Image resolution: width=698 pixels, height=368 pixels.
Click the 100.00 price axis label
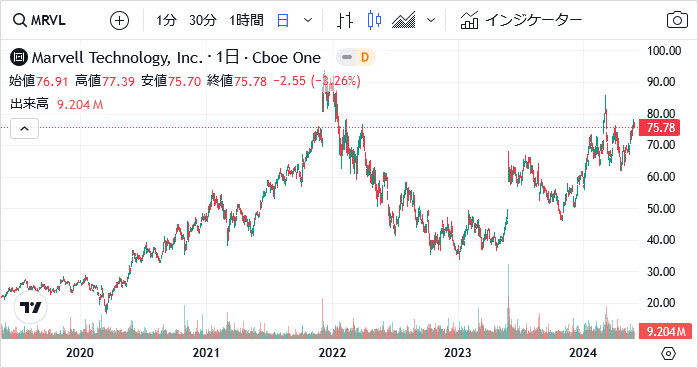coord(664,51)
